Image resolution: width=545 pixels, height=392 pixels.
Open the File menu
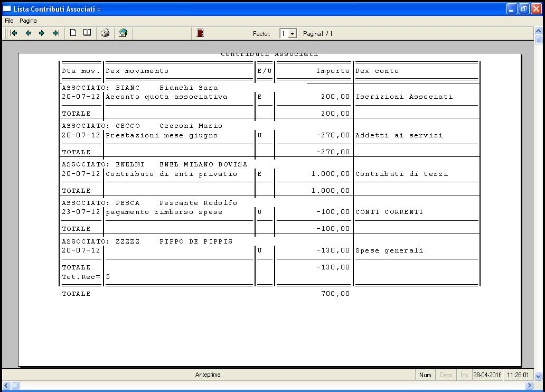point(9,21)
